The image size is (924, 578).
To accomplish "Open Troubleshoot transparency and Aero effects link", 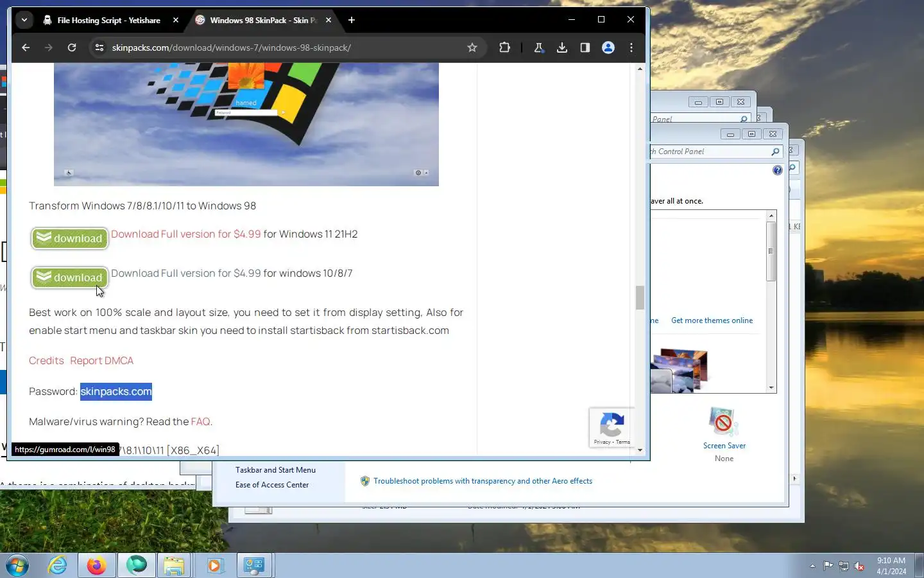I will 483,481.
